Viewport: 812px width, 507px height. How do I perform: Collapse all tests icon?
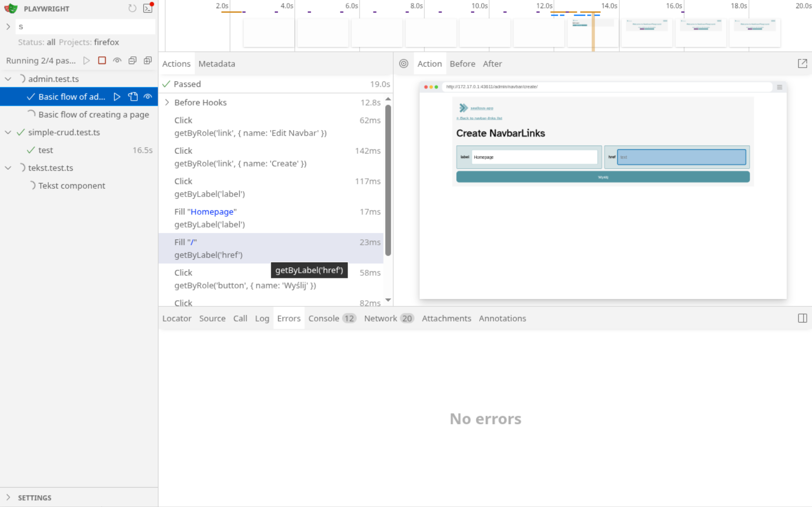pyautogui.click(x=132, y=60)
